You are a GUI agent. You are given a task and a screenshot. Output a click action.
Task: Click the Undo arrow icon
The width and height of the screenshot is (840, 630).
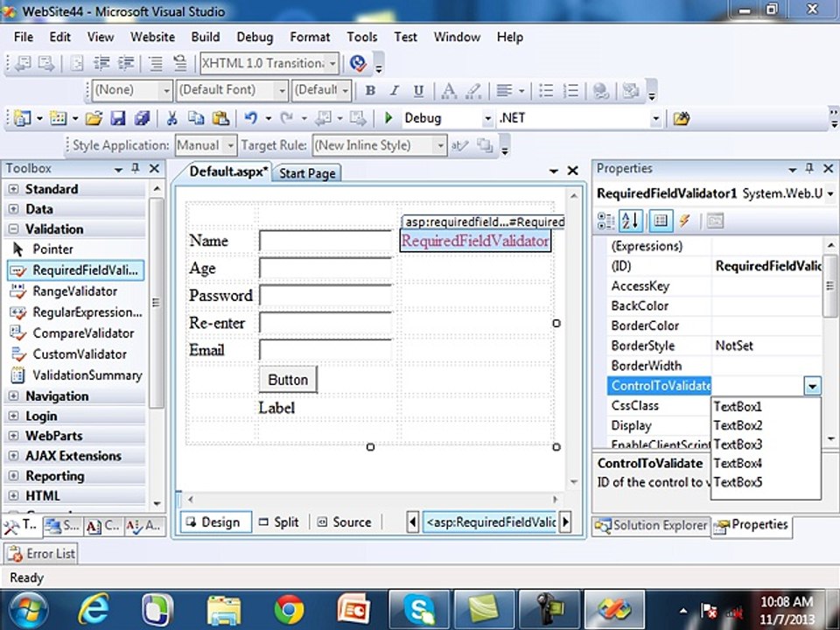click(x=250, y=118)
